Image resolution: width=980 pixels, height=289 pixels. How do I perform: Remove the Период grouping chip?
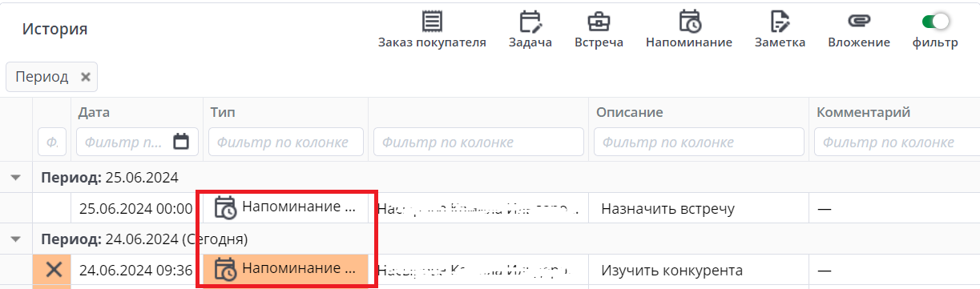[86, 78]
